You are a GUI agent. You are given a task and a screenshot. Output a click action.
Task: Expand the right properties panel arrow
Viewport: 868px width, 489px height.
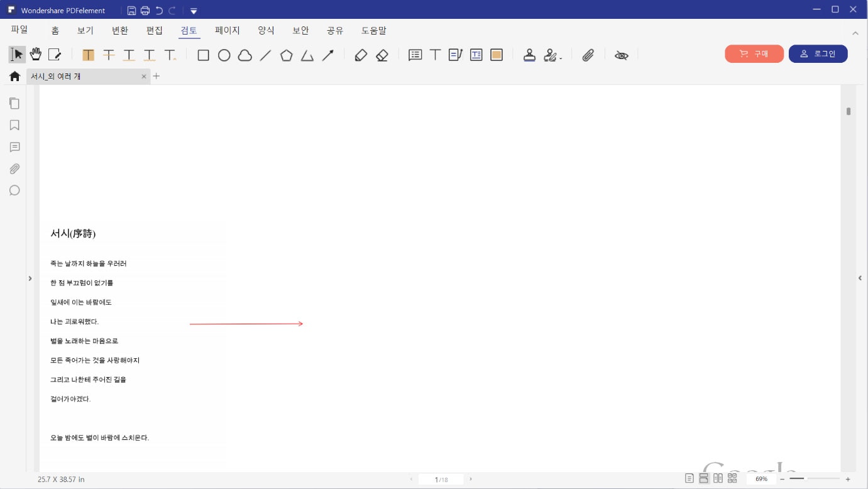[860, 278]
